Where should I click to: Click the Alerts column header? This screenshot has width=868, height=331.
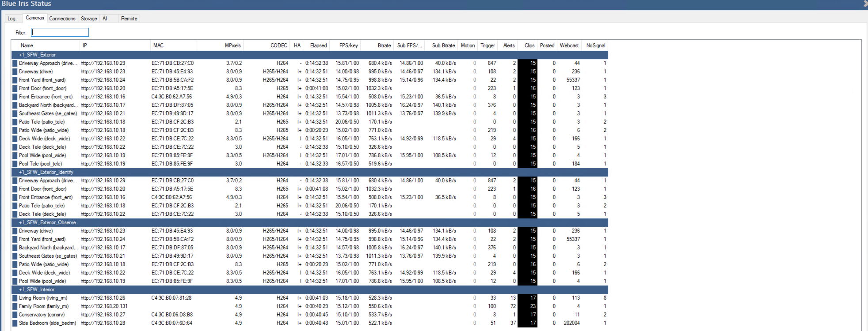click(508, 45)
